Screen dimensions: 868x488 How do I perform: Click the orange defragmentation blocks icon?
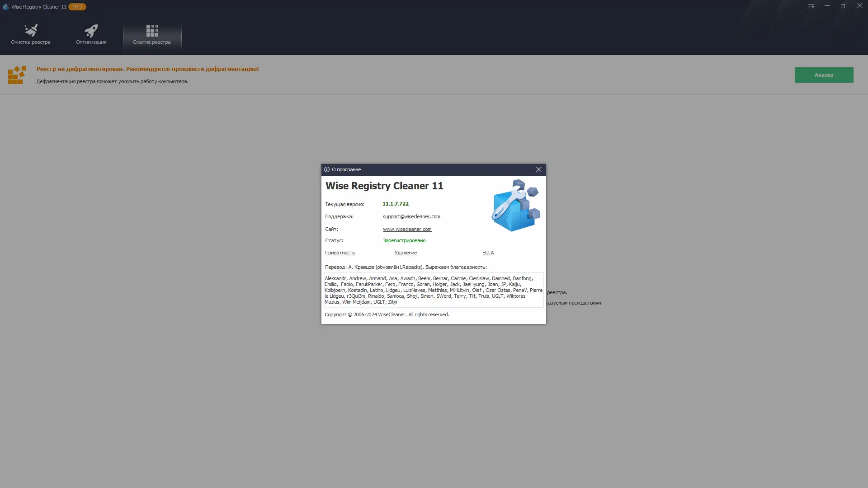click(x=17, y=75)
